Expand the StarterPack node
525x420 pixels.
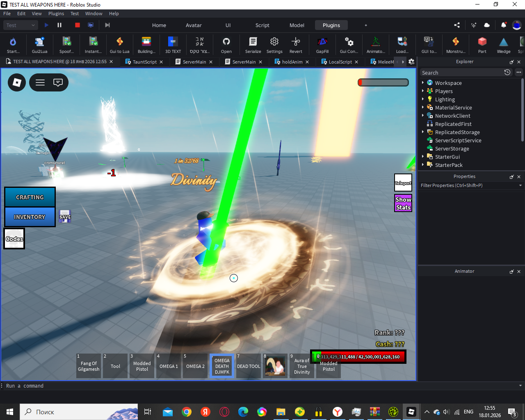tap(423, 164)
